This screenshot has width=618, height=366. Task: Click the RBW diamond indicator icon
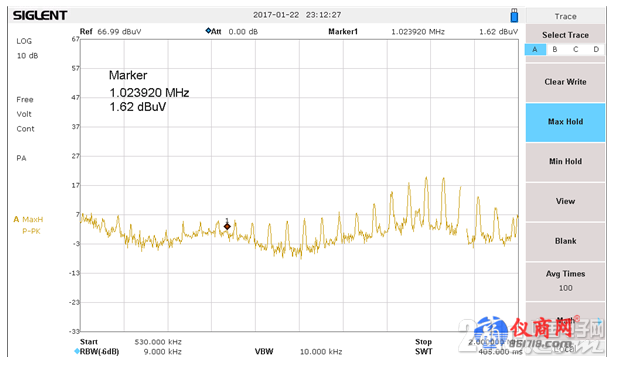pyautogui.click(x=77, y=351)
